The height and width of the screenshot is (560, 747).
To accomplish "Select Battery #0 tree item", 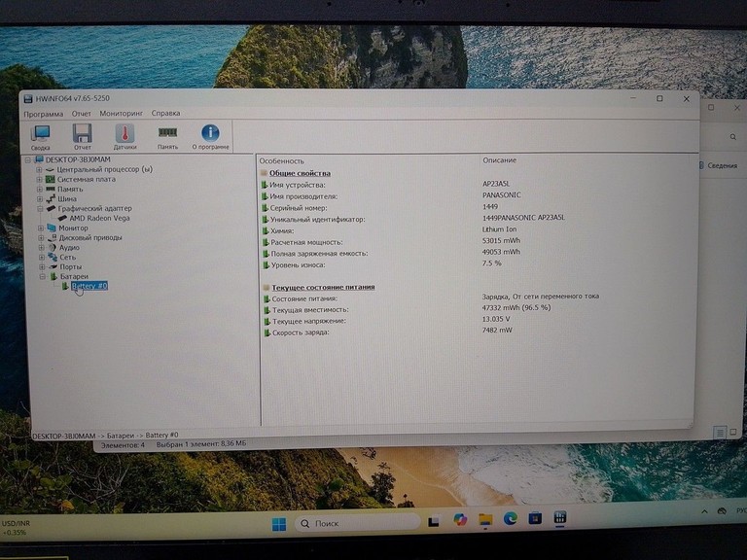I will tap(89, 286).
